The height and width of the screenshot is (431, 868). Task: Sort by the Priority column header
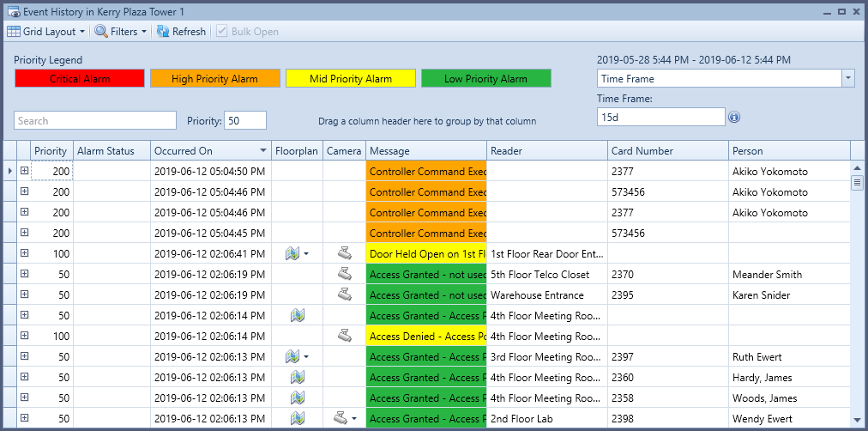pyautogui.click(x=51, y=151)
